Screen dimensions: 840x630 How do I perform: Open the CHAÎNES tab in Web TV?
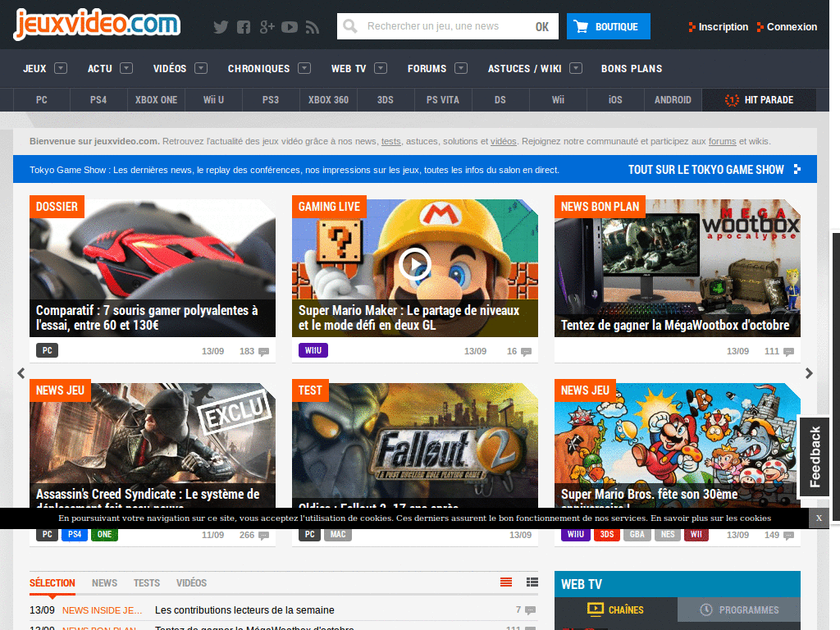click(x=616, y=609)
